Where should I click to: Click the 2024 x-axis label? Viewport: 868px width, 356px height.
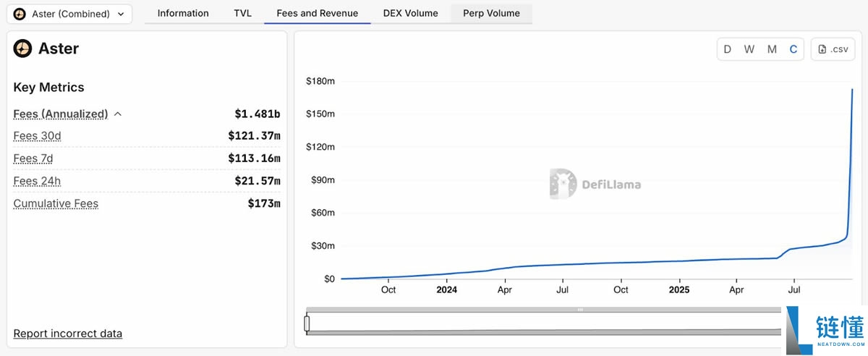pos(447,290)
